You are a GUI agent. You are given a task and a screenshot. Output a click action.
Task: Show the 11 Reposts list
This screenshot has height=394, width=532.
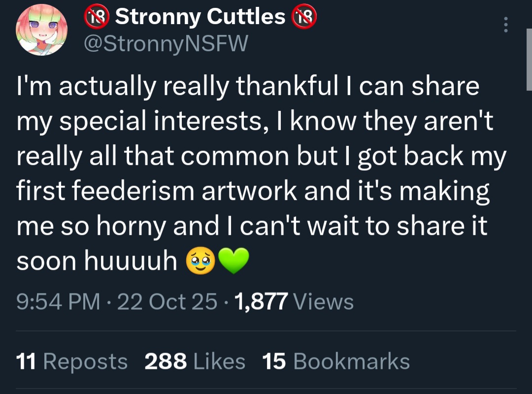coord(72,361)
